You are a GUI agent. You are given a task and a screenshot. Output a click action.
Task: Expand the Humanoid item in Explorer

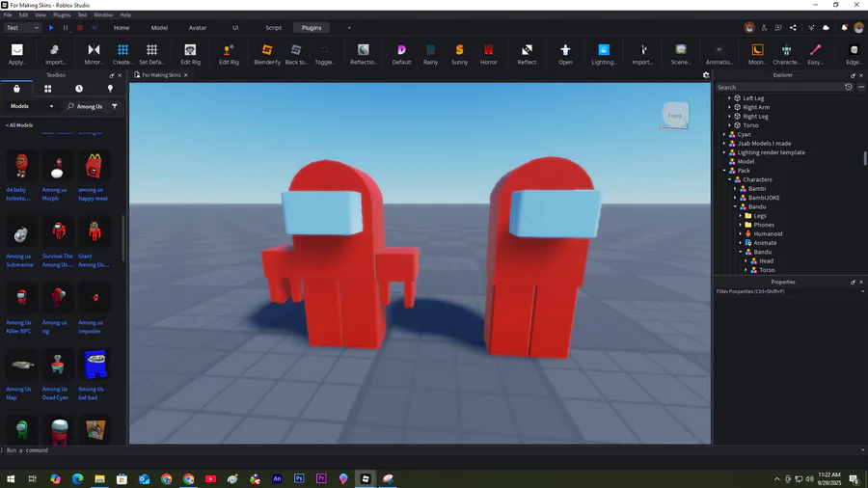click(741, 233)
